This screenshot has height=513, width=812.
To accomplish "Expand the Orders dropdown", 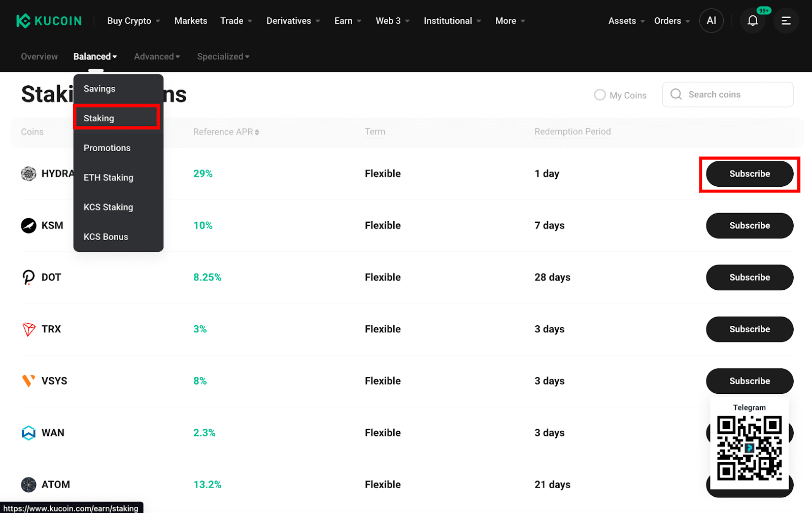I will (x=672, y=21).
